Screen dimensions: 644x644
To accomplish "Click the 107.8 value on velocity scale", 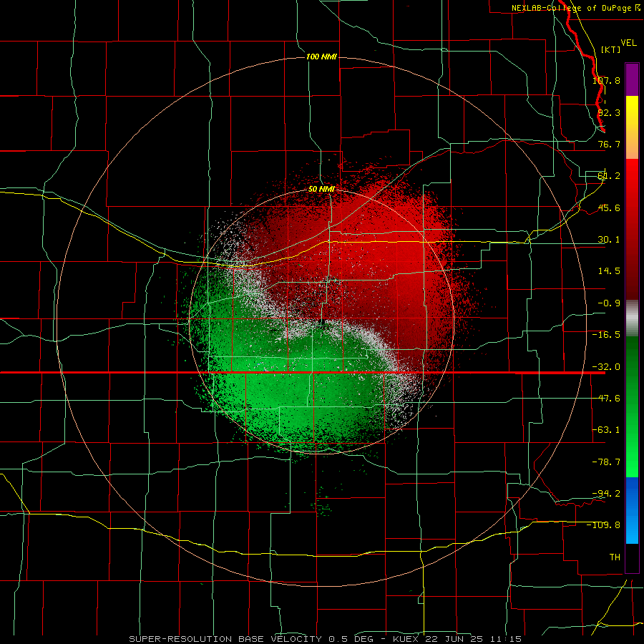I will coord(606,80).
